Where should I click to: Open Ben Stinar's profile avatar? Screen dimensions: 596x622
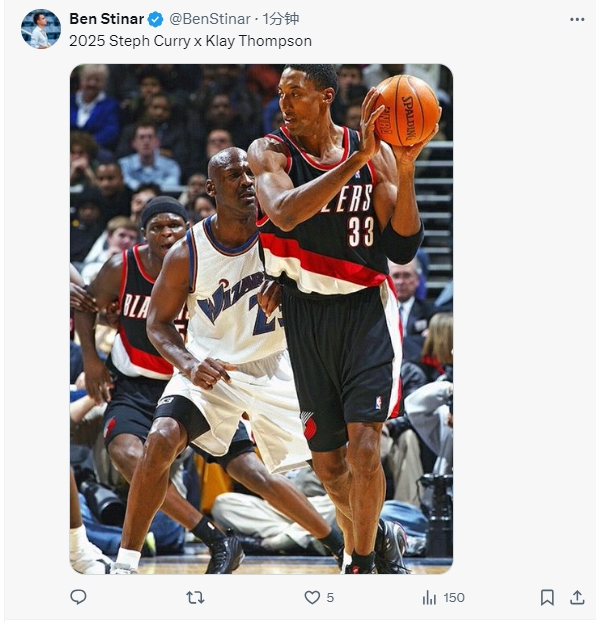pyautogui.click(x=40, y=29)
